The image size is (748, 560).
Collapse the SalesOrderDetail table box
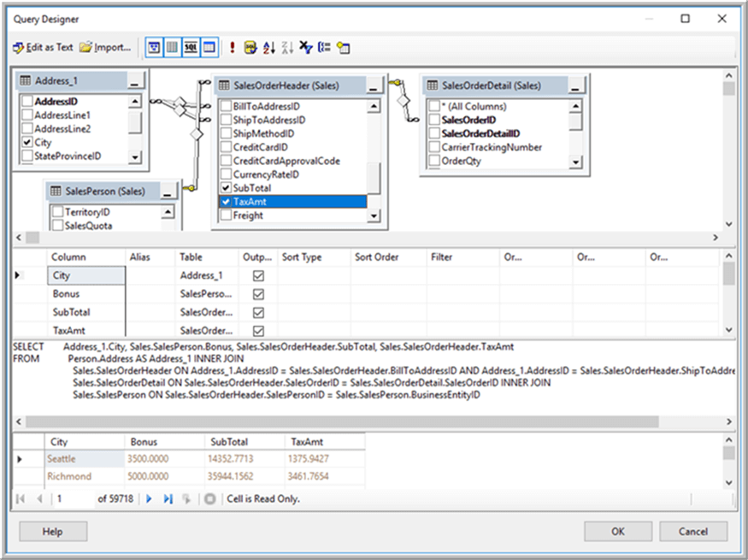(575, 86)
